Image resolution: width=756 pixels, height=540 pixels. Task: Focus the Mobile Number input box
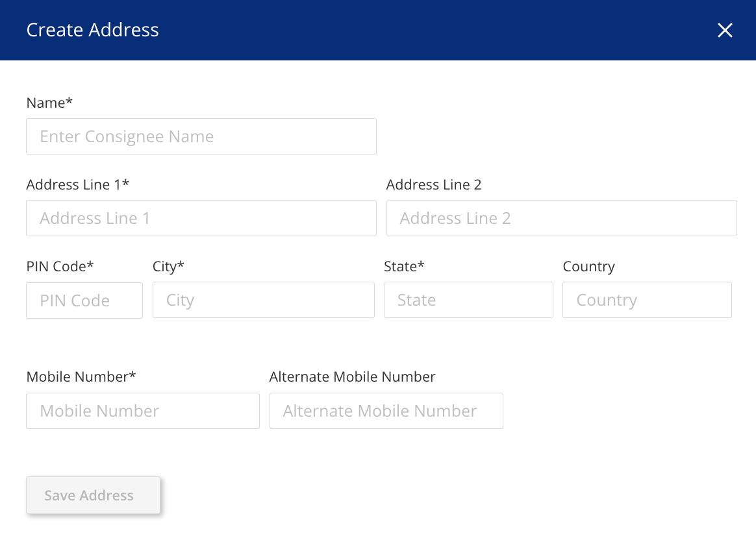(143, 411)
